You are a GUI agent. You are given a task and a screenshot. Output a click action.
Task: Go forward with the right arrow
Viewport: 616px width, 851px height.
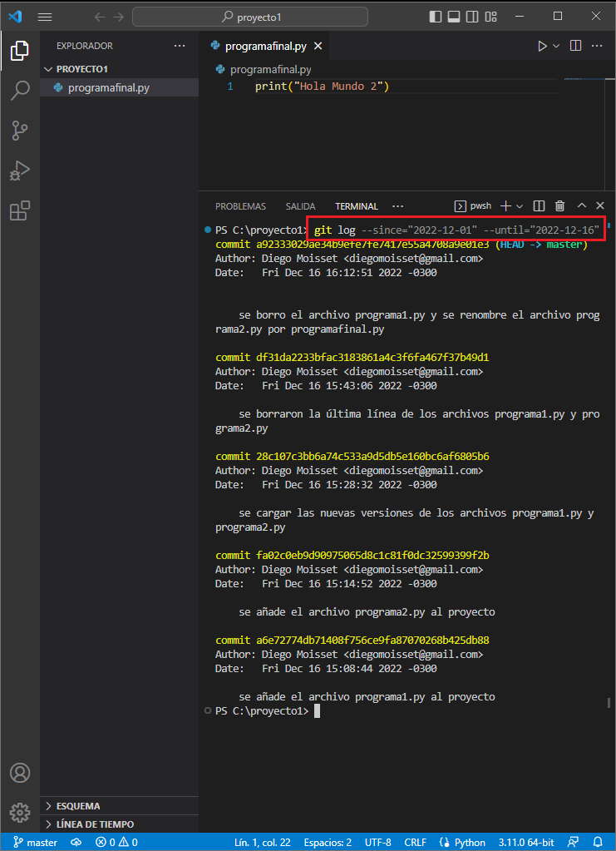click(x=118, y=17)
